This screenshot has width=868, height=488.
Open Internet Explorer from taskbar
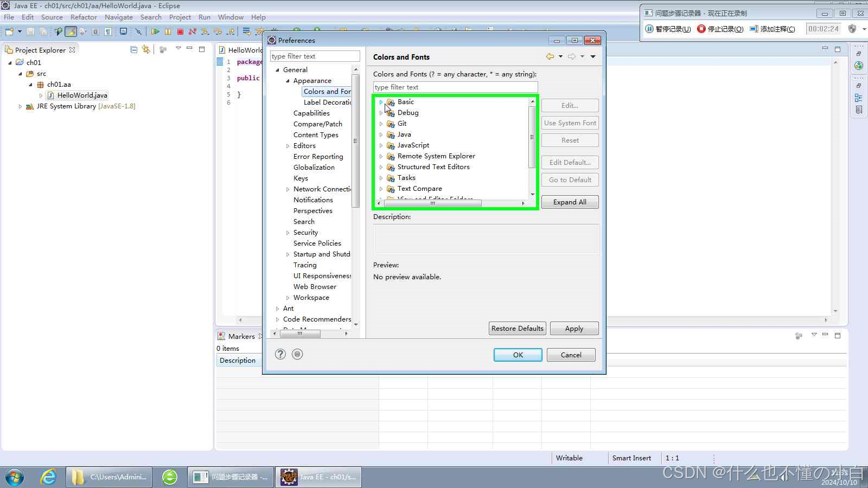49,477
